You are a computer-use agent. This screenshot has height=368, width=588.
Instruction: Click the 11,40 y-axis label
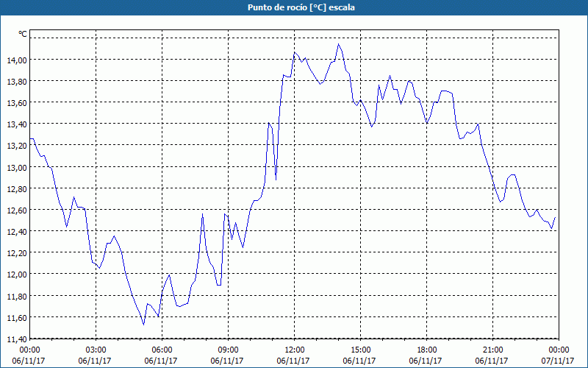tap(17, 339)
